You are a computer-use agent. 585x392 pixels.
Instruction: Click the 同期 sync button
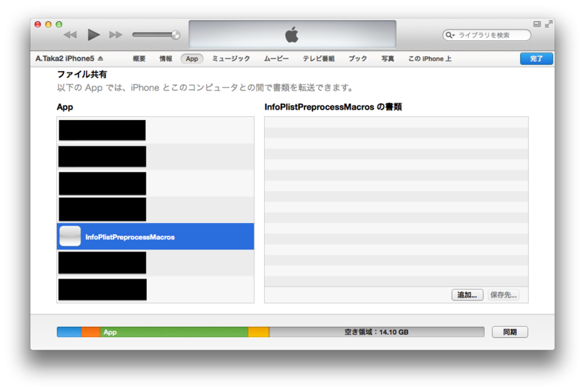tap(510, 332)
